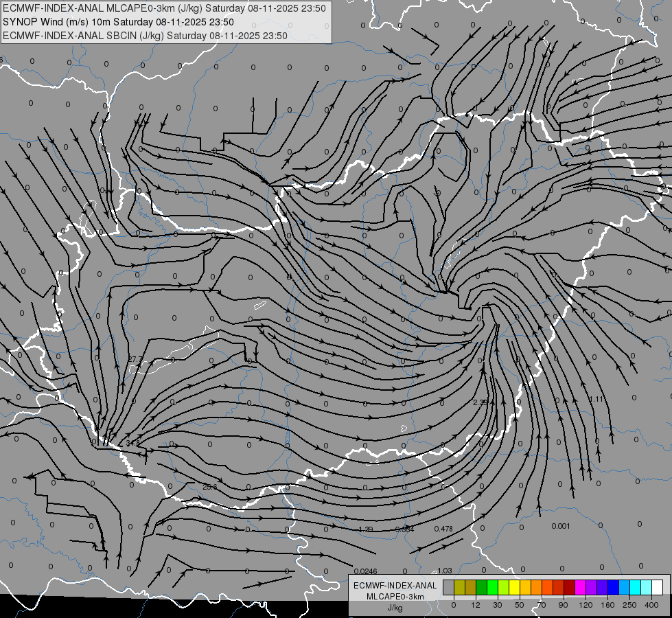This screenshot has height=618, width=672.
Task: Click the 0.364 value on the map
Action: coord(404,529)
